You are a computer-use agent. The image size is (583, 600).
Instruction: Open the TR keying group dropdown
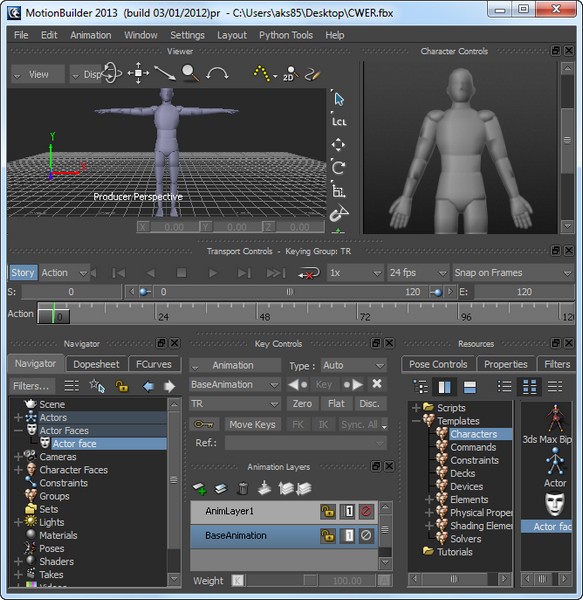point(235,404)
